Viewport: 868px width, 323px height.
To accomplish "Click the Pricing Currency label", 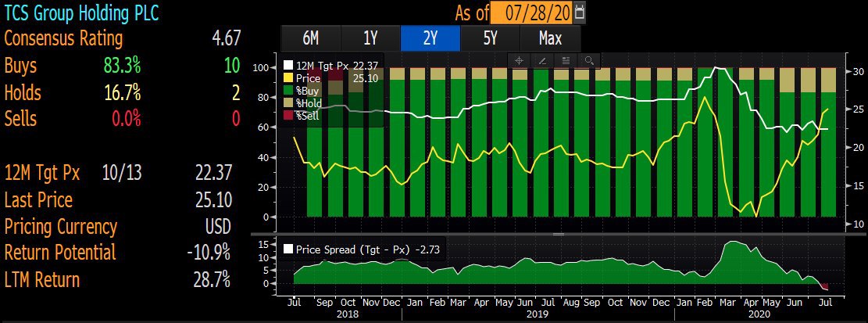I will (60, 227).
